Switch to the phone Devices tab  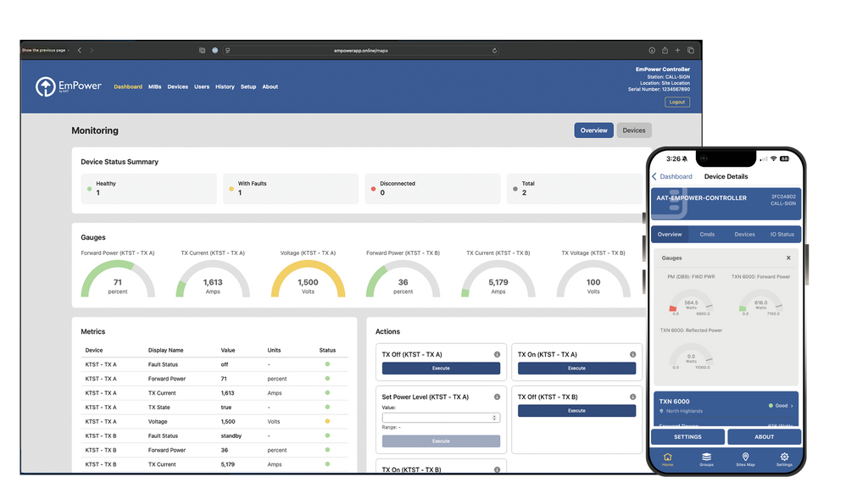pos(744,235)
